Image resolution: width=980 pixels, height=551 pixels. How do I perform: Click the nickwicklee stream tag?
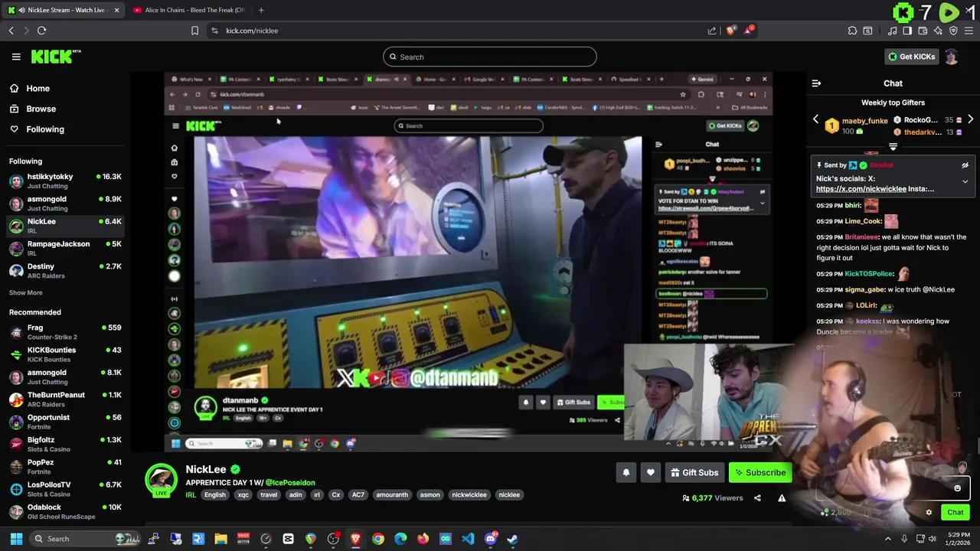469,495
